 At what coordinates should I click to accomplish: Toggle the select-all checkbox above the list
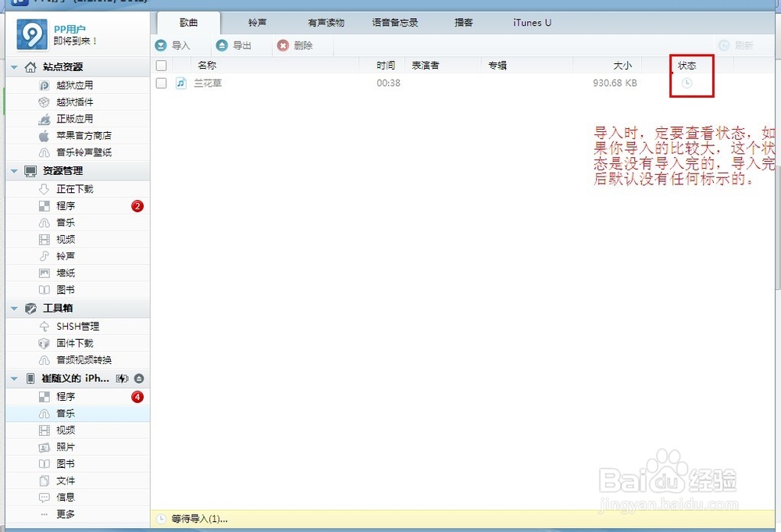(161, 65)
